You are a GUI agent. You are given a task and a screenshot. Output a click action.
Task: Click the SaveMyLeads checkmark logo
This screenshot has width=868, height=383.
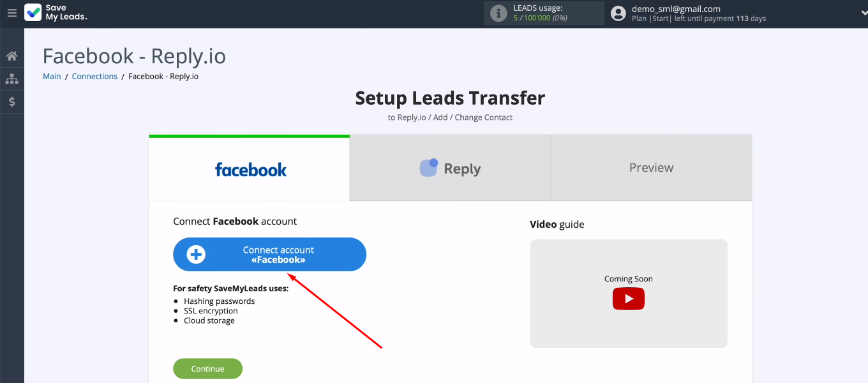33,13
